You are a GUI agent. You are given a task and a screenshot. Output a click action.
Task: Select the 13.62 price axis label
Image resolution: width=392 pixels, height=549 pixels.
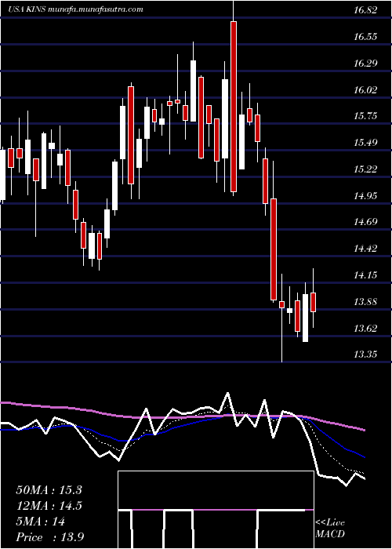click(365, 329)
